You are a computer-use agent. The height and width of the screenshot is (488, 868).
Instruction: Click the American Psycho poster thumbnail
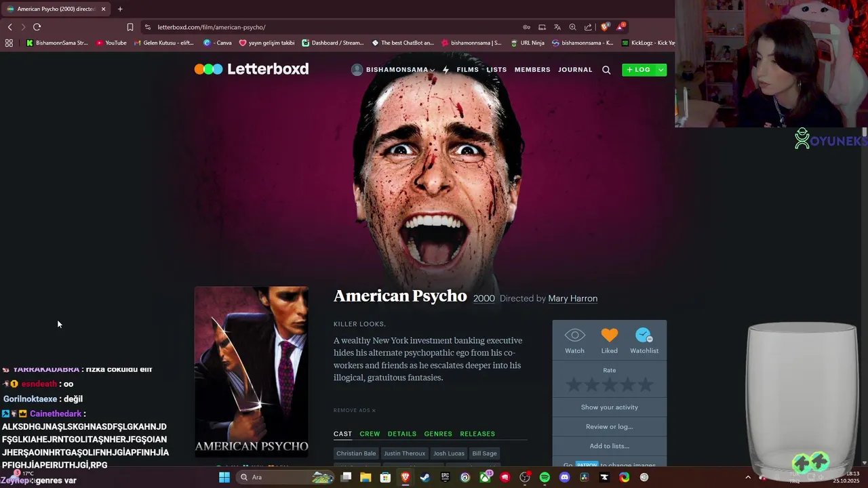pos(252,371)
